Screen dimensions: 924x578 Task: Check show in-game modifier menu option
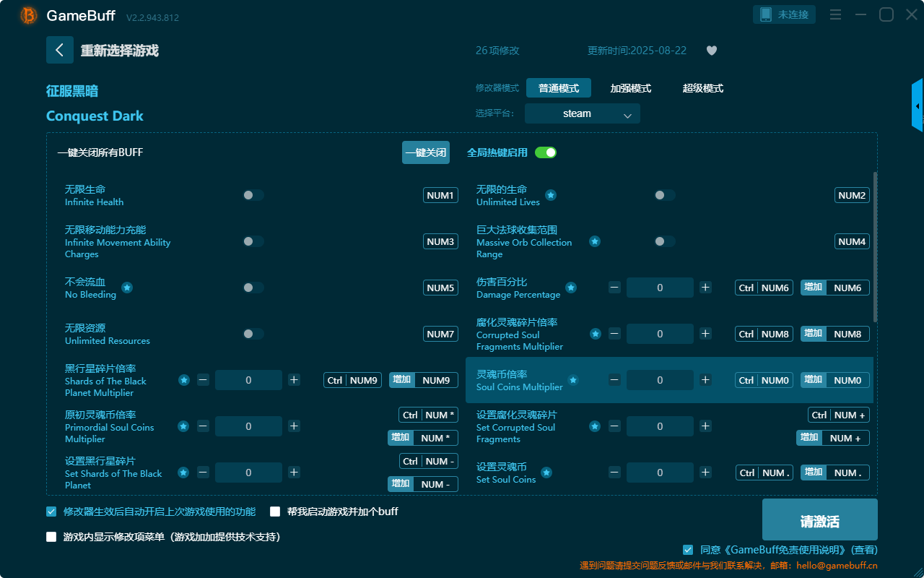coord(51,537)
